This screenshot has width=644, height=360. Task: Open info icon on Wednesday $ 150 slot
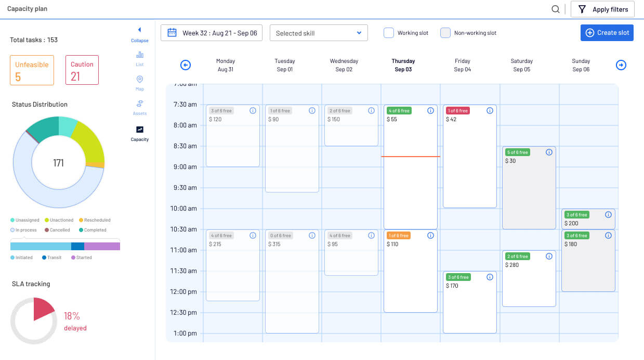(371, 111)
